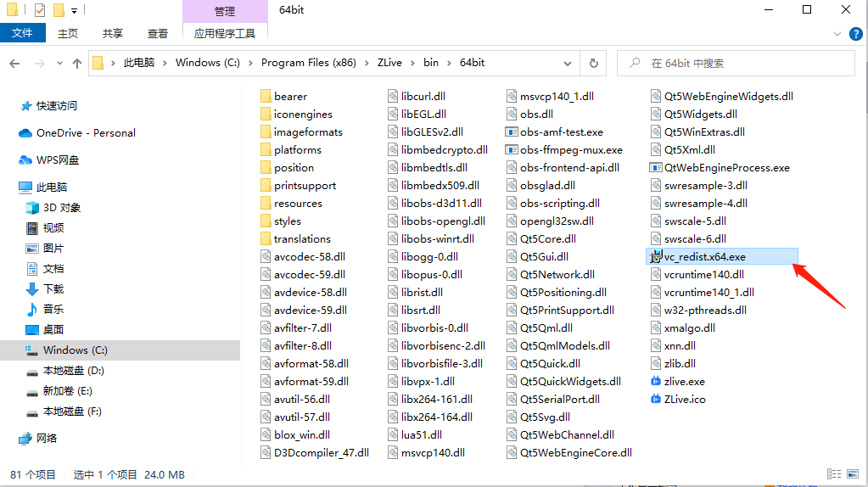Expand chevron after ZLive breadcrumb

point(413,63)
